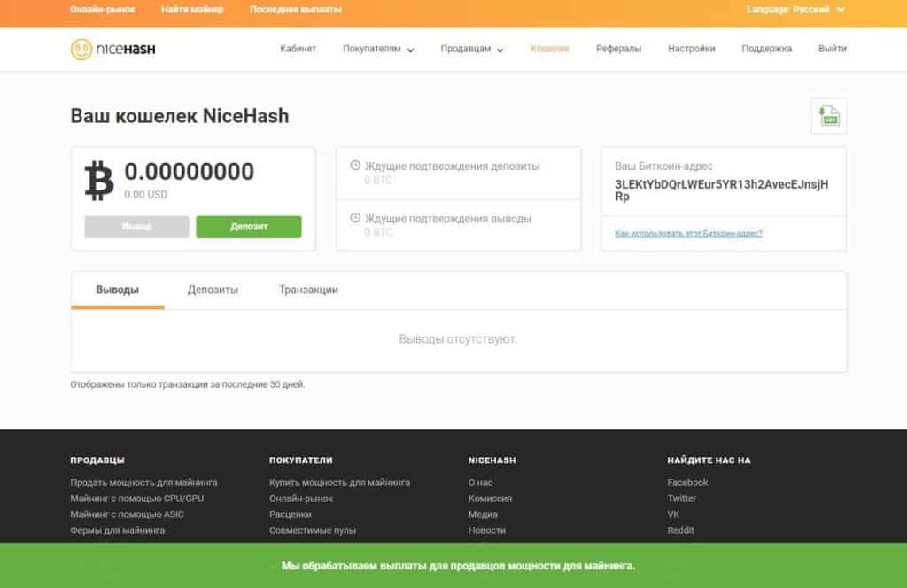Open the Комиссия footer link
Image resolution: width=907 pixels, height=588 pixels.
pos(490,499)
